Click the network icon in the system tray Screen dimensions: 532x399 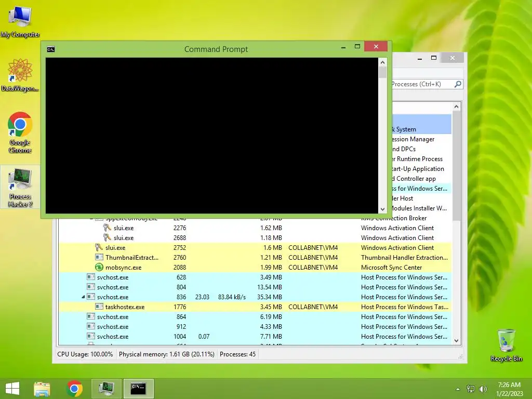click(471, 389)
